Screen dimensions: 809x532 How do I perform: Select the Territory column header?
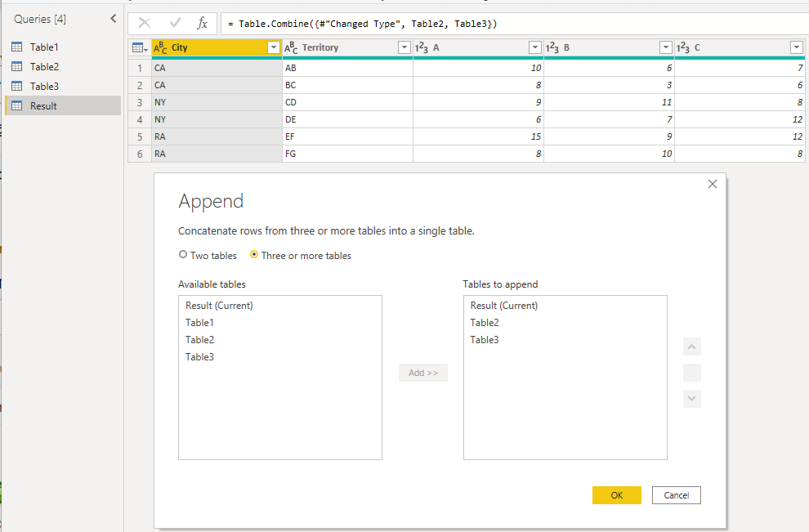tap(348, 47)
